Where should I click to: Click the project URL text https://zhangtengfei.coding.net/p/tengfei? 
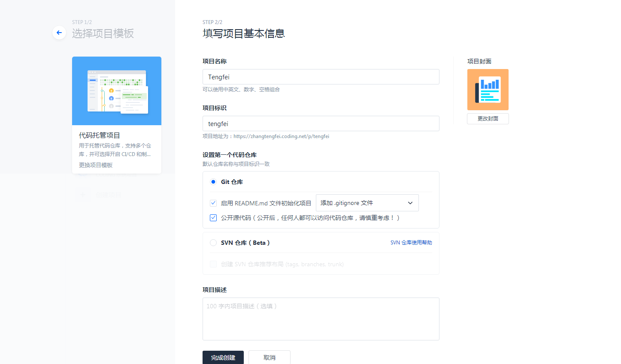[282, 136]
